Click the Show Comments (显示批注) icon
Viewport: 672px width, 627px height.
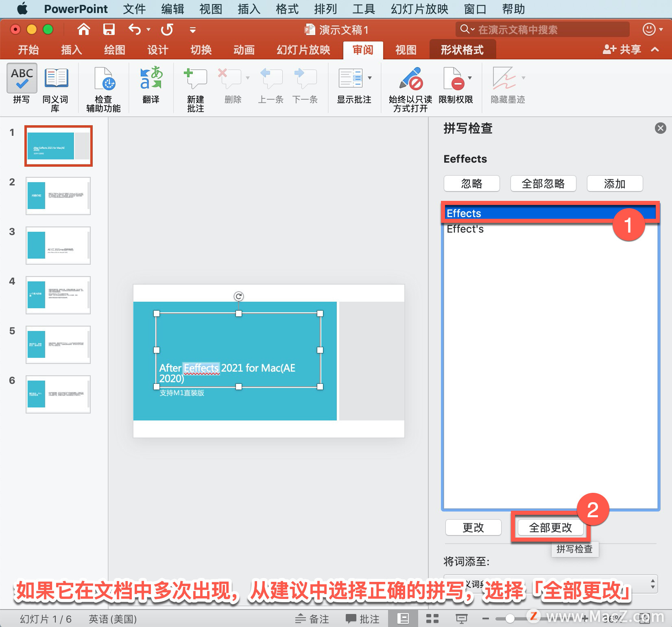tap(350, 78)
